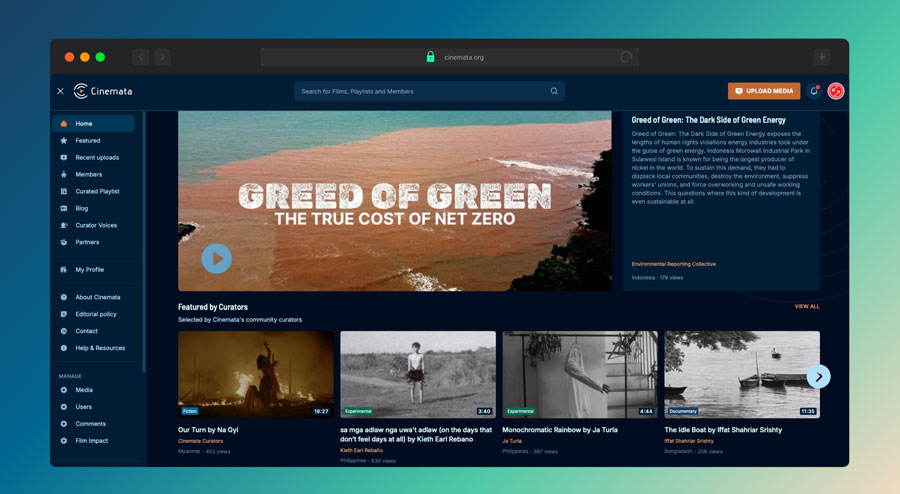Image resolution: width=900 pixels, height=494 pixels.
Task: Click the Upload Media button
Action: pos(763,91)
